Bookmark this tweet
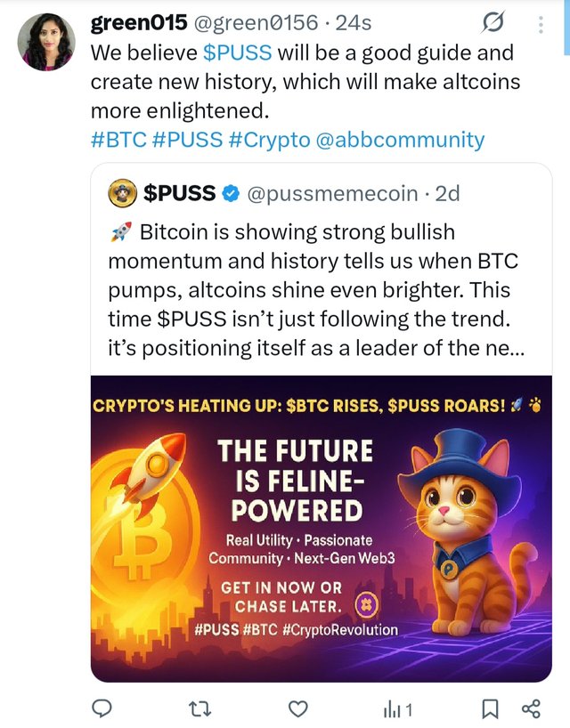 (490, 708)
